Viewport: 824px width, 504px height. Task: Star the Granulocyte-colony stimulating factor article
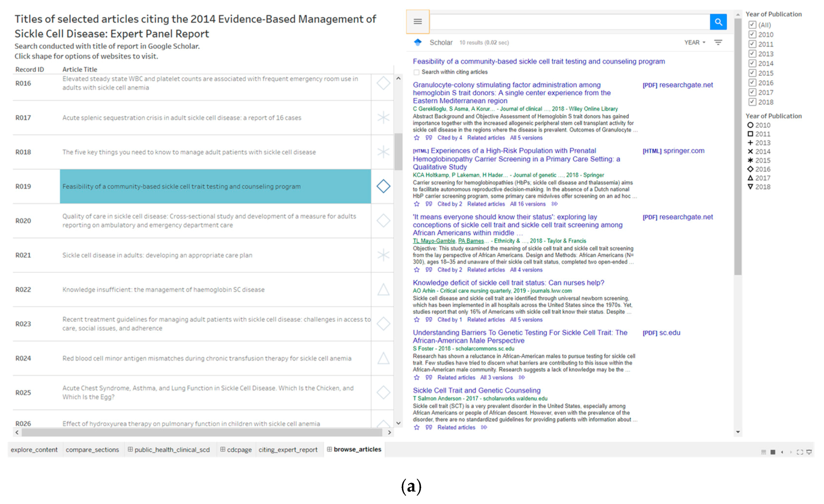[x=416, y=138]
